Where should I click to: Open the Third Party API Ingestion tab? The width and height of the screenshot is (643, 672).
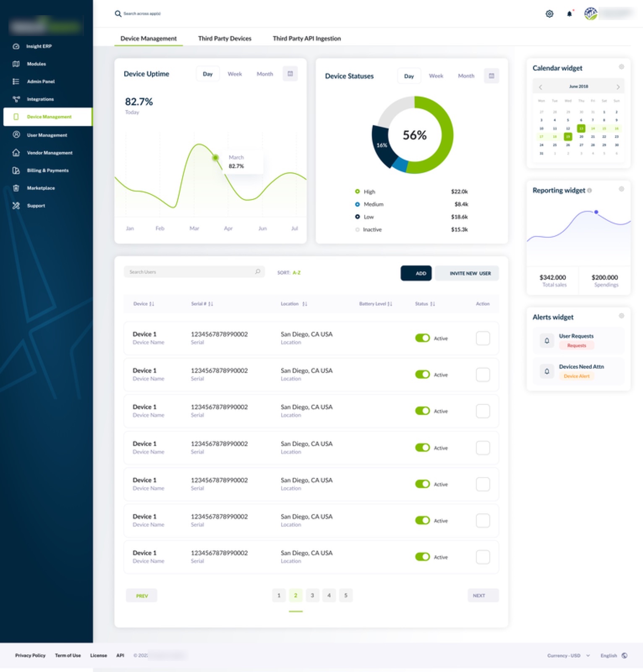point(307,39)
